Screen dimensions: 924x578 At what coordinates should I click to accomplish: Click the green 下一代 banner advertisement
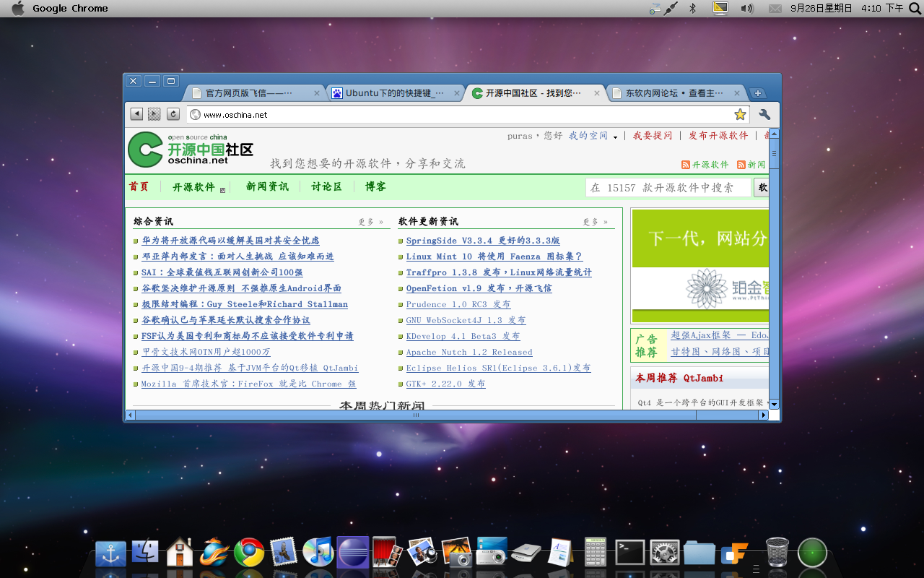coord(700,266)
